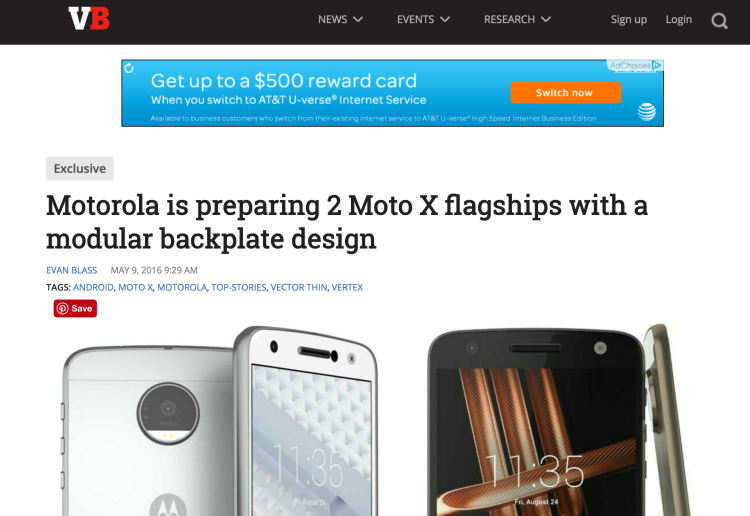
Task: Click the orange Switch now button
Action: click(565, 93)
